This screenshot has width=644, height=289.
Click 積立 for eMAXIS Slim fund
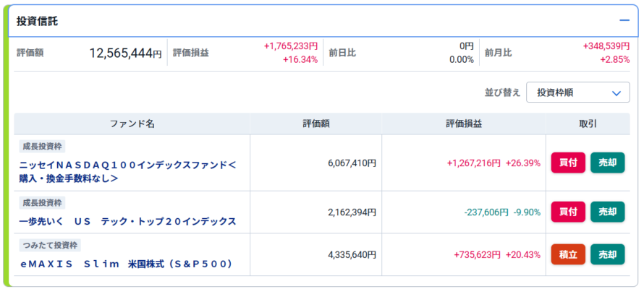pyautogui.click(x=568, y=254)
